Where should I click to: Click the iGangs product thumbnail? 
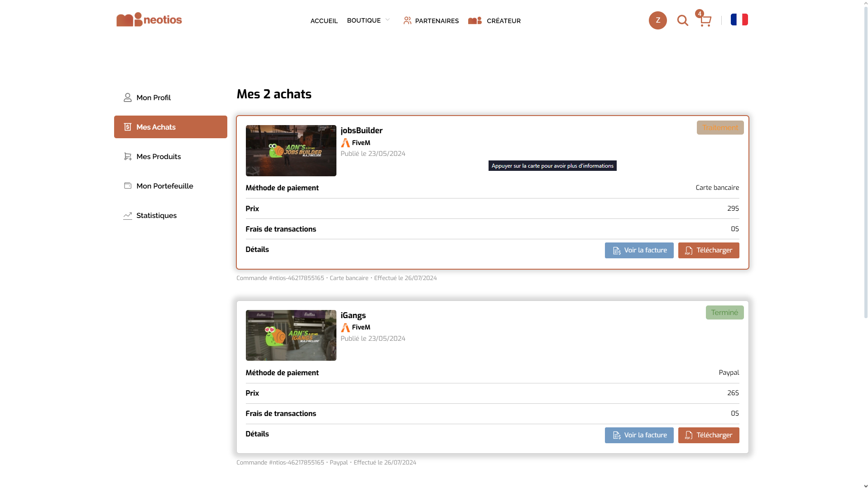pos(291,335)
